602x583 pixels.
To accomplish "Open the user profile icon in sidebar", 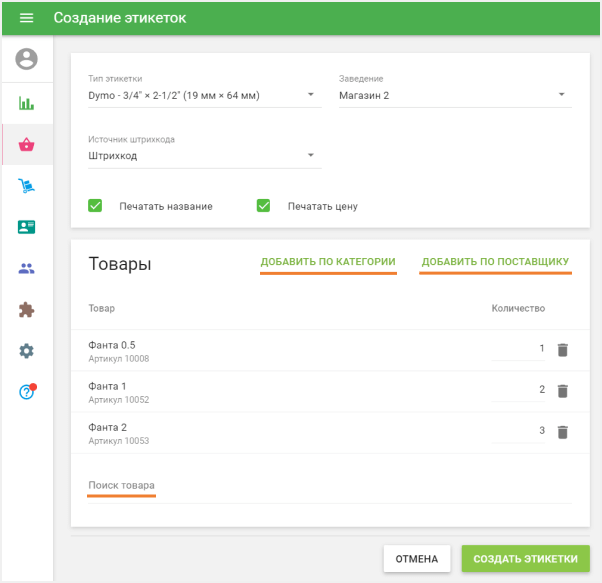I will pos(27,60).
